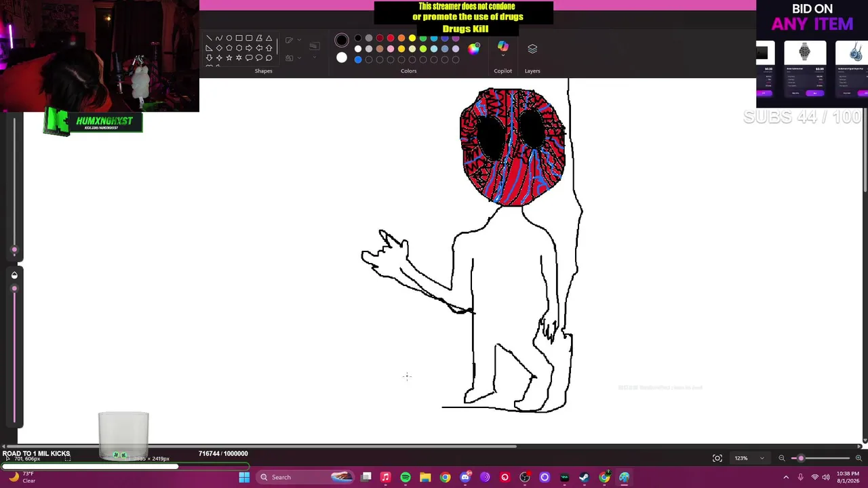Select the Oval callout shape
Image resolution: width=868 pixels, height=488 pixels.
point(259,58)
